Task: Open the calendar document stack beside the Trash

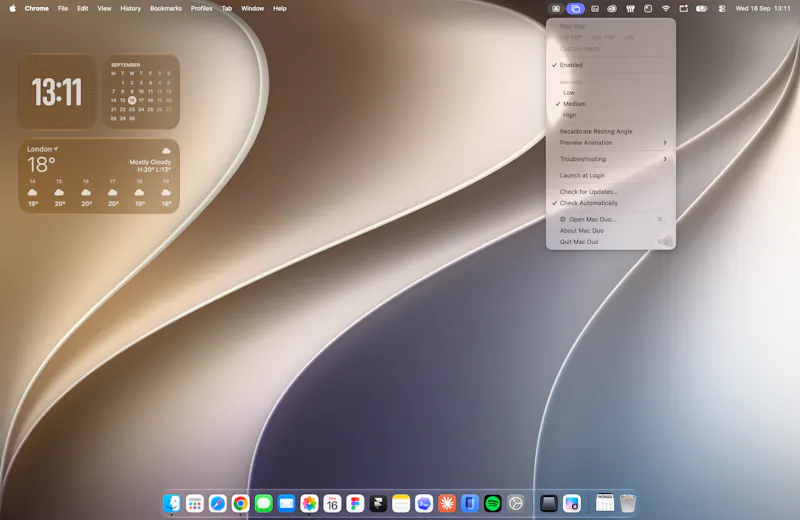Action: [605, 503]
